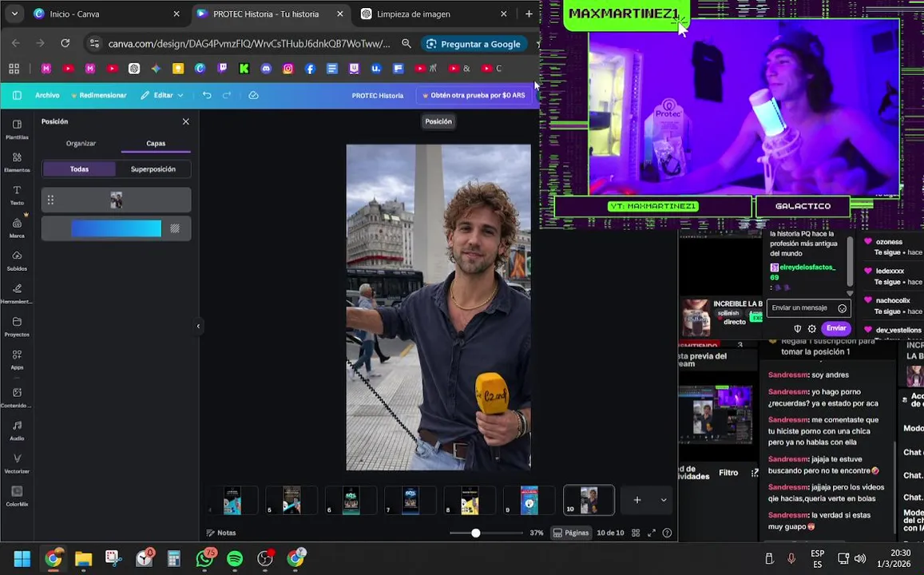Click the Redimensionar menu item
Image resolution: width=924 pixels, height=575 pixels.
tap(99, 95)
